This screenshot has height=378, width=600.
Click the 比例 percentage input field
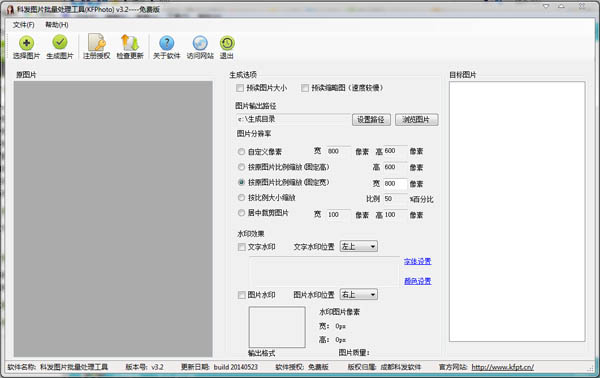pos(395,199)
